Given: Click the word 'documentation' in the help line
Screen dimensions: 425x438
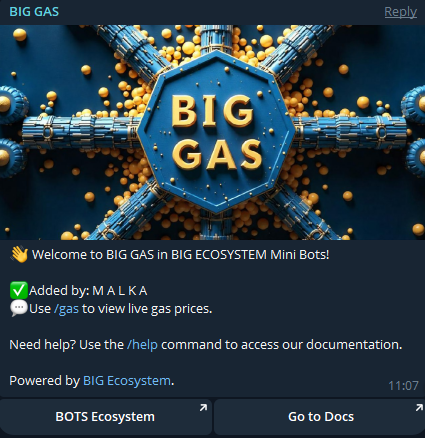Looking at the screenshot, I should tap(354, 344).
